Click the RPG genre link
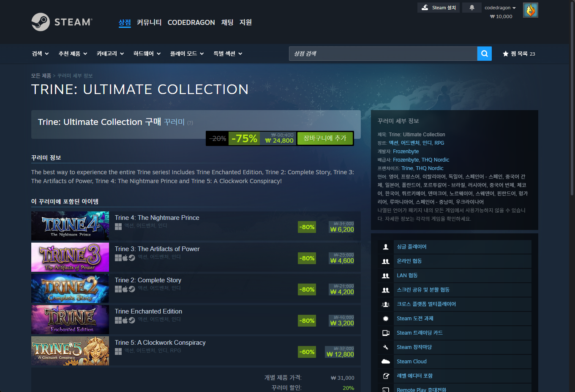The width and height of the screenshot is (575, 392). (439, 143)
